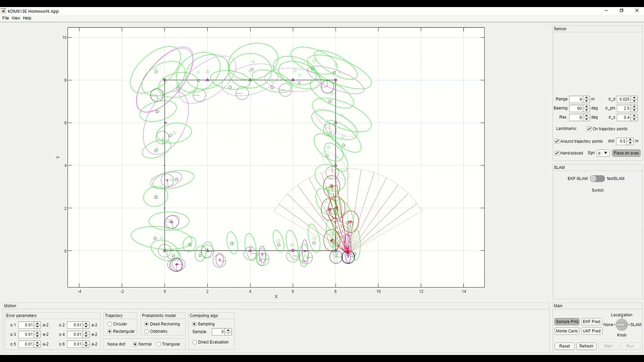This screenshot has width=644, height=362.
Task: Uncheck the Hand-placed checkbox
Action: point(557,153)
